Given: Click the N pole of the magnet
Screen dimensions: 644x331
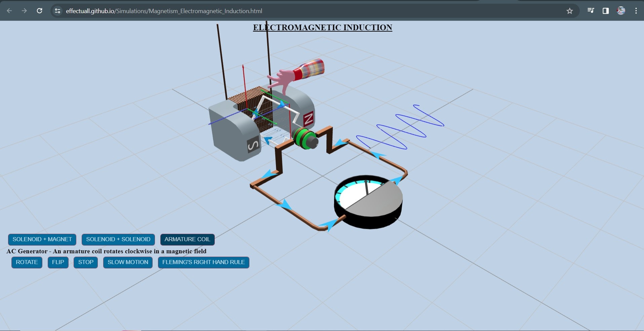Looking at the screenshot, I should (x=308, y=119).
